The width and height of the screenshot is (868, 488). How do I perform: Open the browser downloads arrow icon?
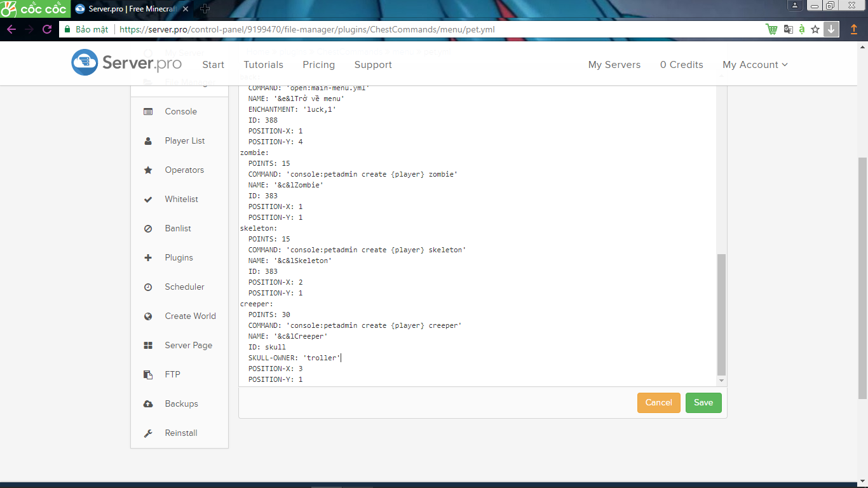[831, 29]
